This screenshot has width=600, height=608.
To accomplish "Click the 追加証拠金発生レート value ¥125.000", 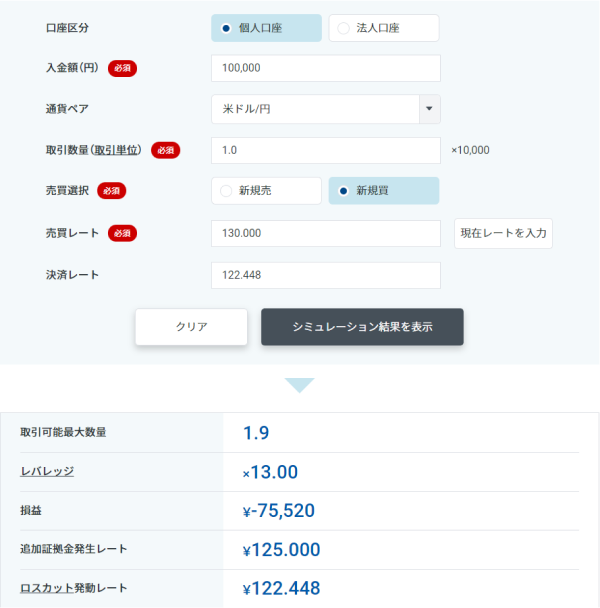I will [281, 550].
